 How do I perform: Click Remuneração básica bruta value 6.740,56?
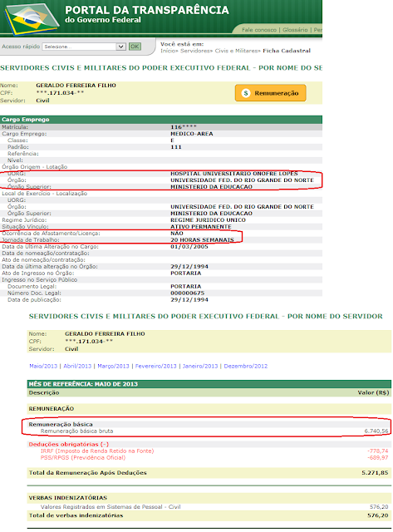pyautogui.click(x=376, y=431)
